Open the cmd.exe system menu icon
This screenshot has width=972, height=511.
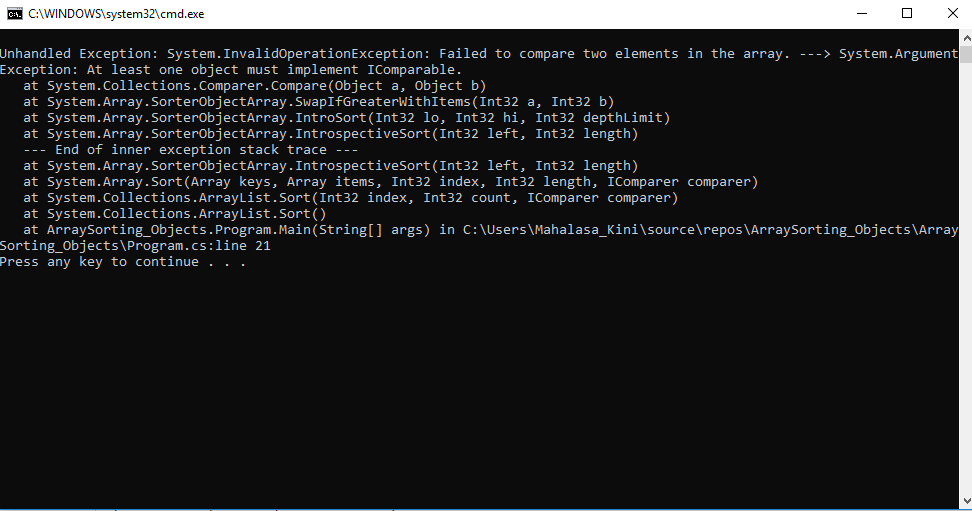pyautogui.click(x=14, y=14)
